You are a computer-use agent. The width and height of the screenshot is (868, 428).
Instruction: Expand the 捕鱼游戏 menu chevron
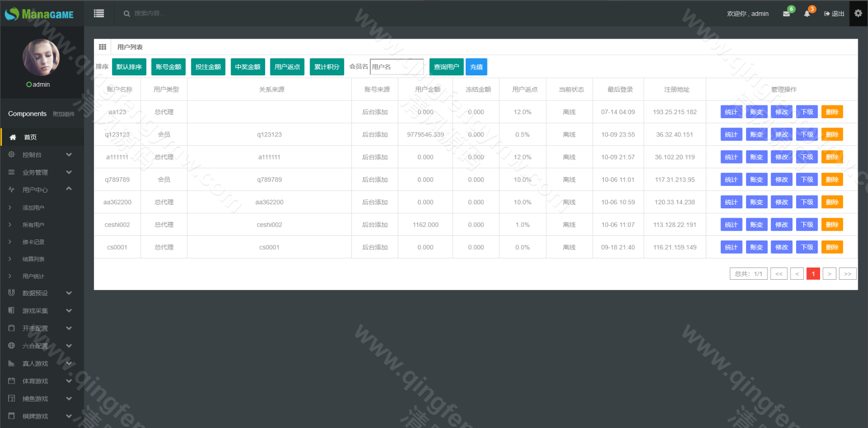tap(69, 398)
